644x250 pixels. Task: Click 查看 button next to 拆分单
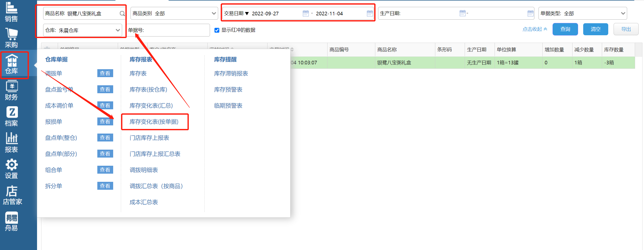[105, 186]
